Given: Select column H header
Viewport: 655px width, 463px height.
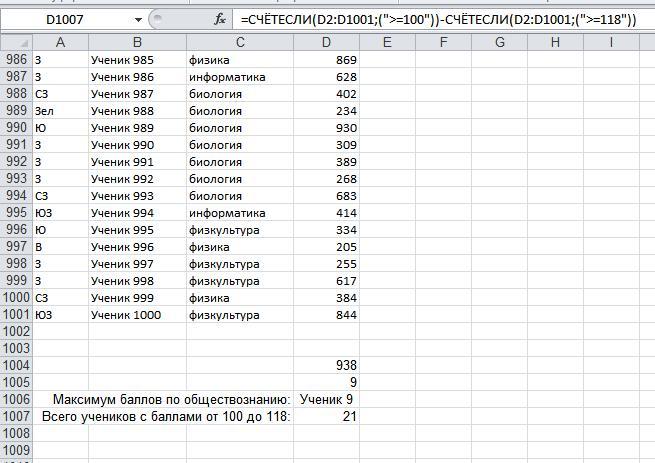Looking at the screenshot, I should (x=555, y=42).
